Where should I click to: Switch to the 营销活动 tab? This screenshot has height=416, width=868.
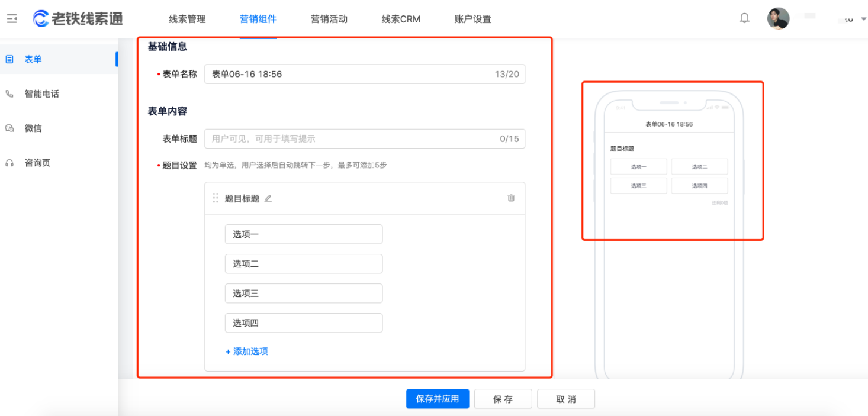(329, 19)
